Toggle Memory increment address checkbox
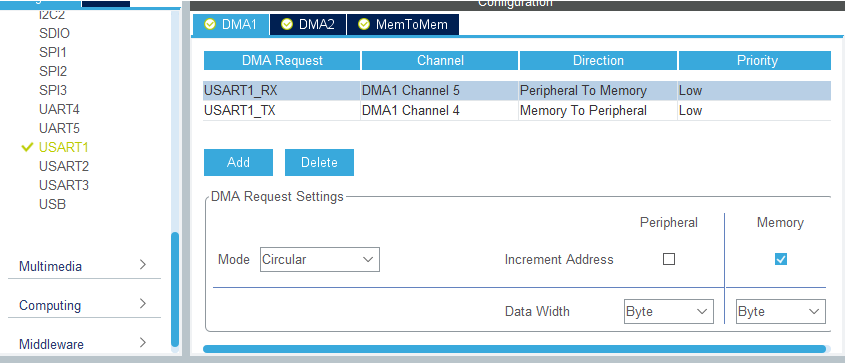845x363 pixels. click(780, 259)
